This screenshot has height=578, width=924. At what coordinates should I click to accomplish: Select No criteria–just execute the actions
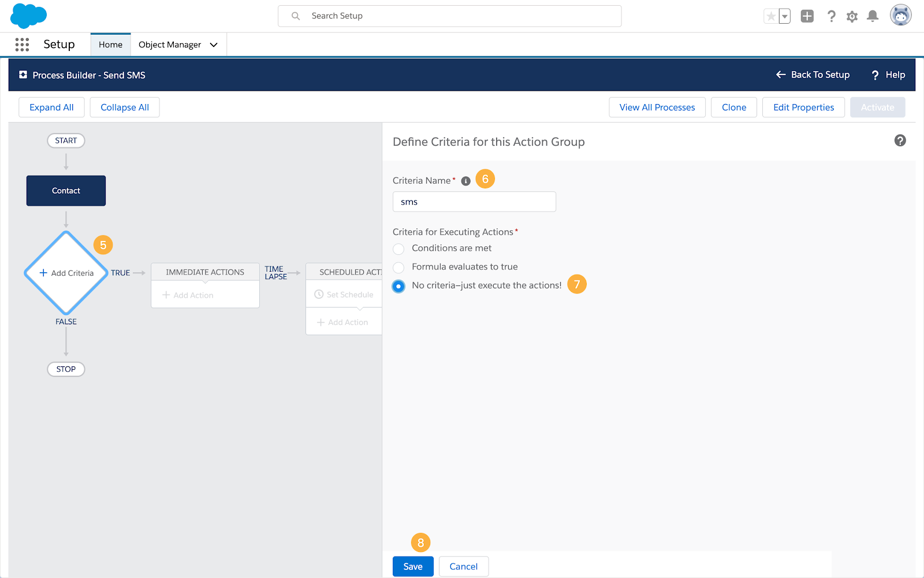(x=398, y=286)
